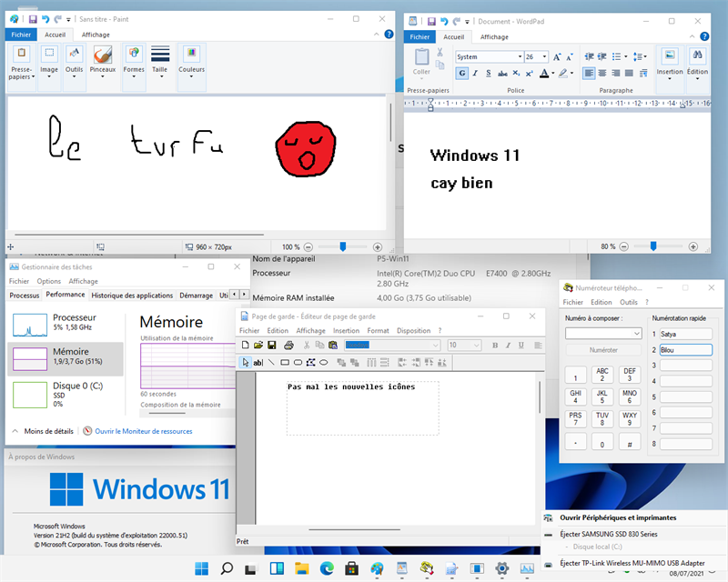
Task: Click the open folder icon in cover page editor
Action: pos(258,346)
